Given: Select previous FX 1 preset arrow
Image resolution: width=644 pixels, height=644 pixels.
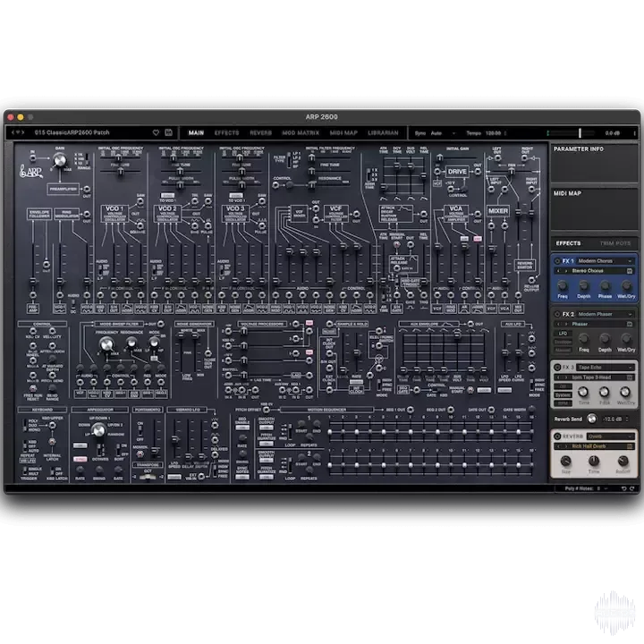Looking at the screenshot, I should pyautogui.click(x=558, y=271).
